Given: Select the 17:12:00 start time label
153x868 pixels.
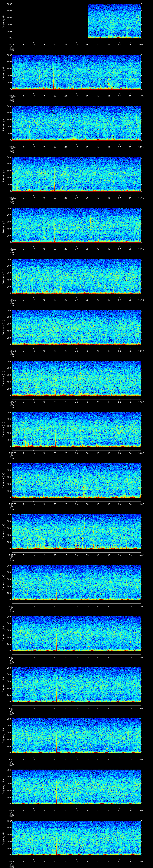Looking at the screenshot, I should coord(12,198).
